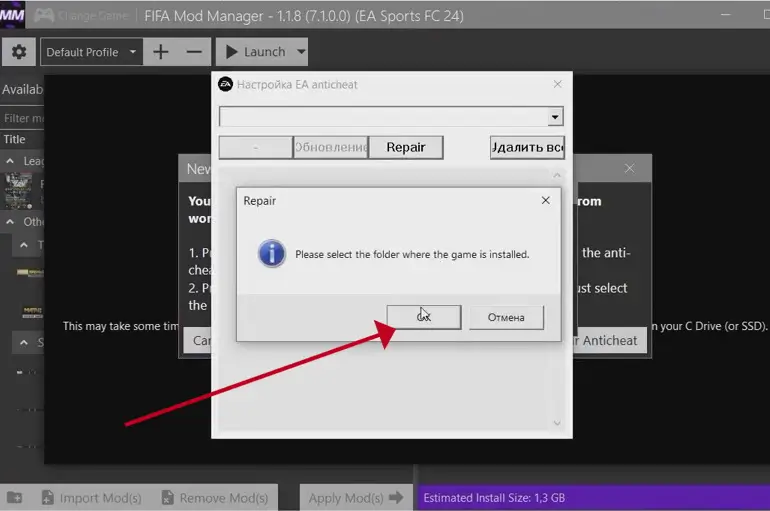Close the dark dialog behind anticheat window
This screenshot has height=511, width=770.
tap(630, 168)
